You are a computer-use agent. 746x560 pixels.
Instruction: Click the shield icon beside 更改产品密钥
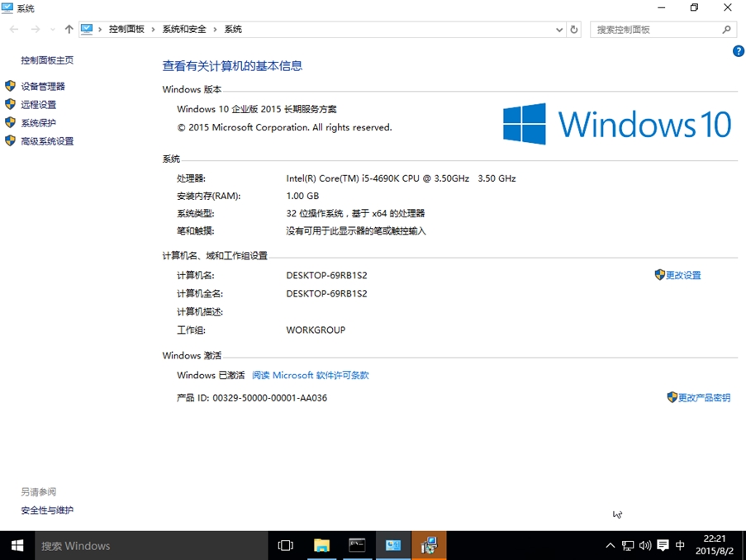tap(672, 397)
